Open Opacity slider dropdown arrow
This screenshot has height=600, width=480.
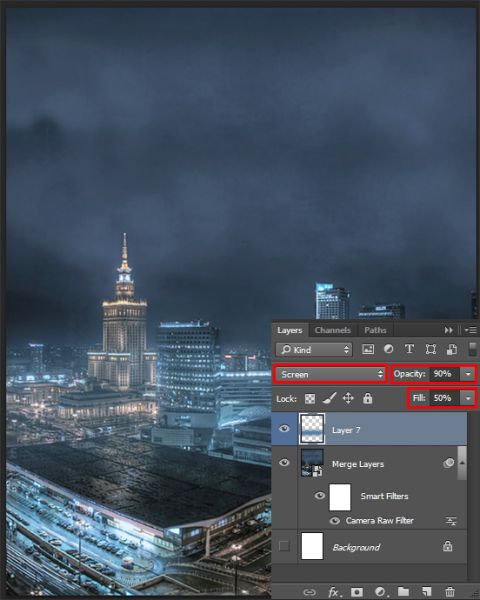tap(468, 374)
